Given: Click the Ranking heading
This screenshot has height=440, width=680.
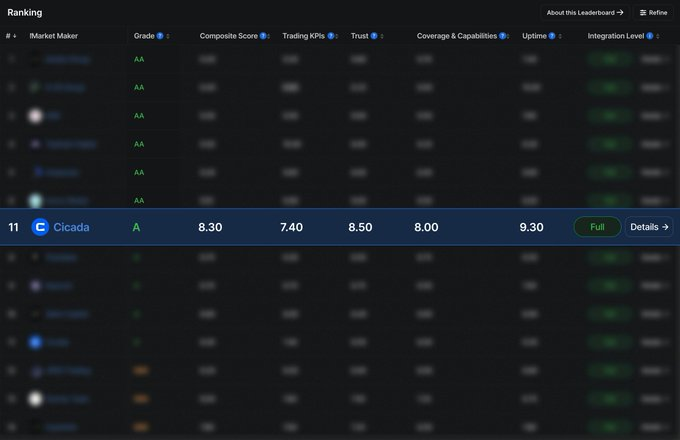Looking at the screenshot, I should (25, 12).
